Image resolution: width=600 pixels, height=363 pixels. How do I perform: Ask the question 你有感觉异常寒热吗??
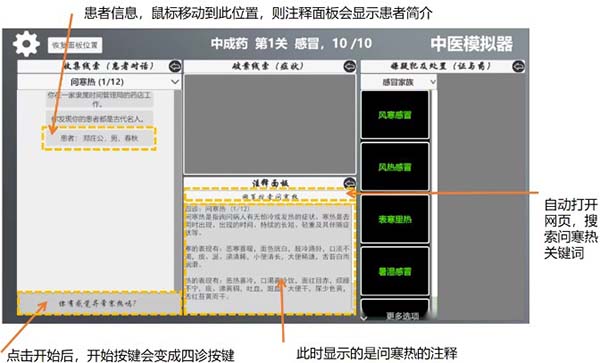[99, 303]
